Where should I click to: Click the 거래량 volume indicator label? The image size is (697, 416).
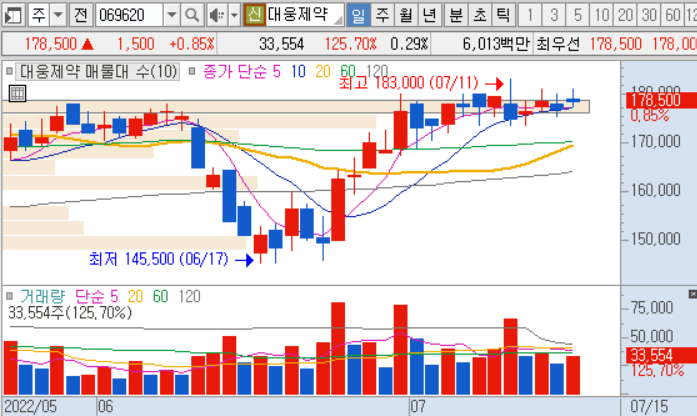[x=43, y=296]
